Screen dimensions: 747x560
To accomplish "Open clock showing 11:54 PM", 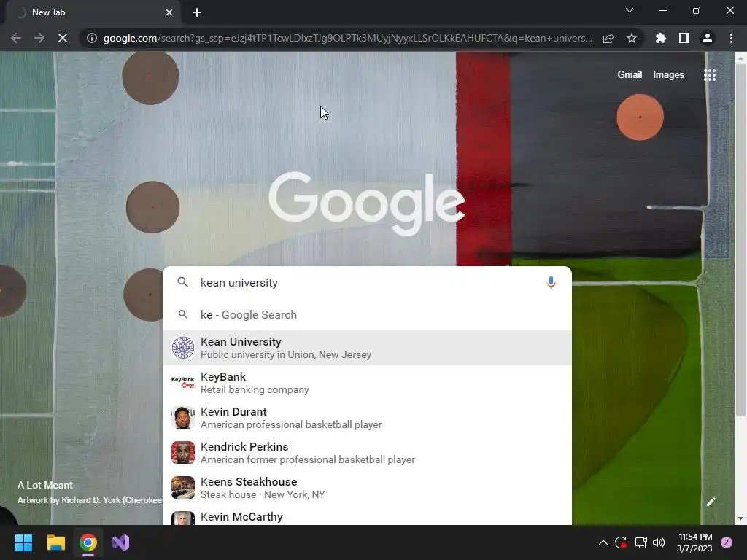I will click(694, 542).
